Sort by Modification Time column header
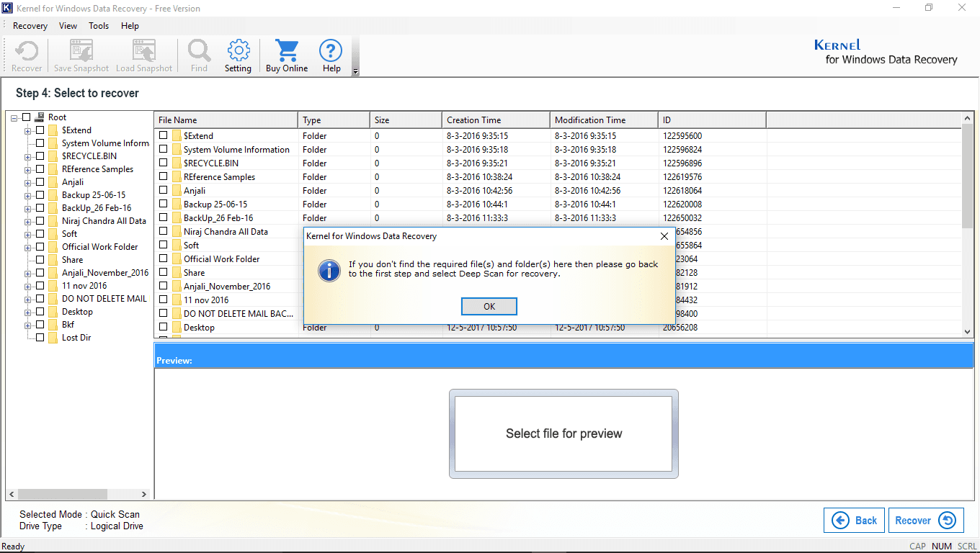The image size is (980, 553). [x=604, y=120]
